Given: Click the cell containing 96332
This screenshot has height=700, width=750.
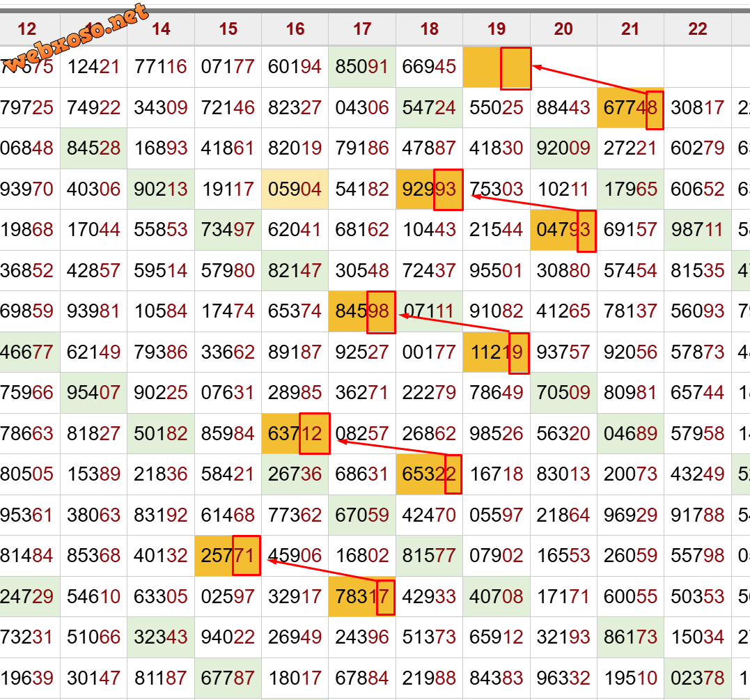Looking at the screenshot, I should tap(563, 678).
